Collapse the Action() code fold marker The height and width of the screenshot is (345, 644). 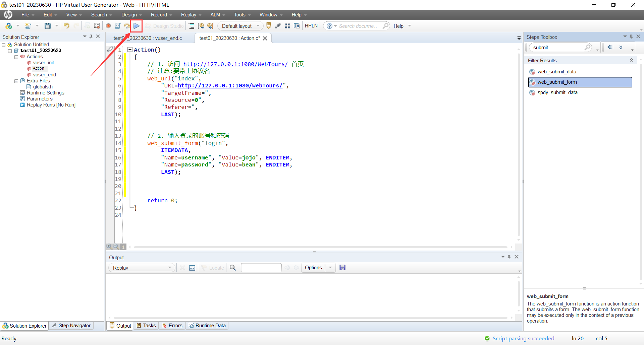coord(130,50)
